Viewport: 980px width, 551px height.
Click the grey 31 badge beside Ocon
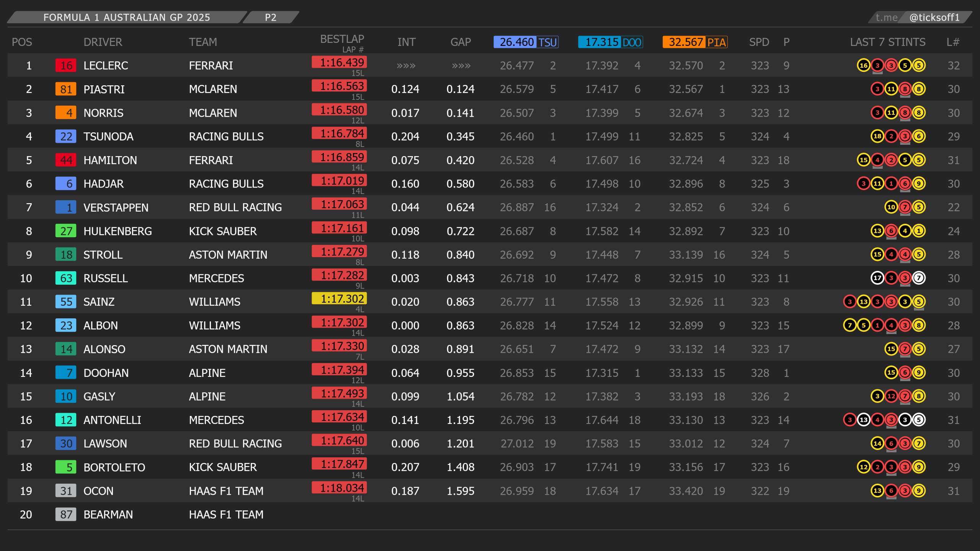tap(66, 491)
